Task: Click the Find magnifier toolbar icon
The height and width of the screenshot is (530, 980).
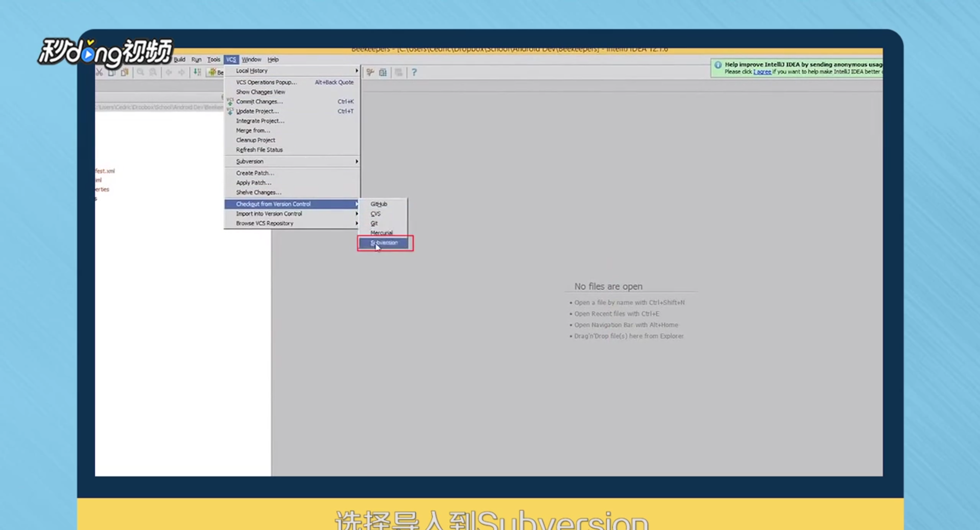Action: pyautogui.click(x=140, y=73)
